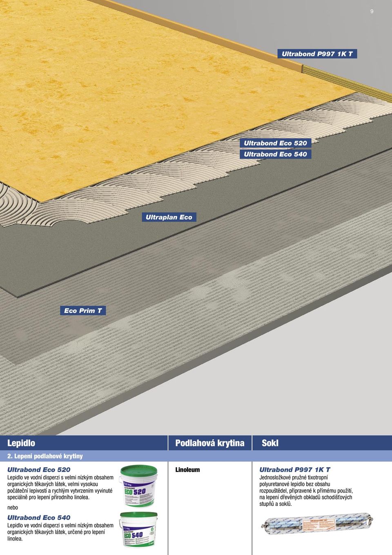
Task: Click the Ultrabond P997 1K T heading in the Sokl column
Action: click(295, 470)
